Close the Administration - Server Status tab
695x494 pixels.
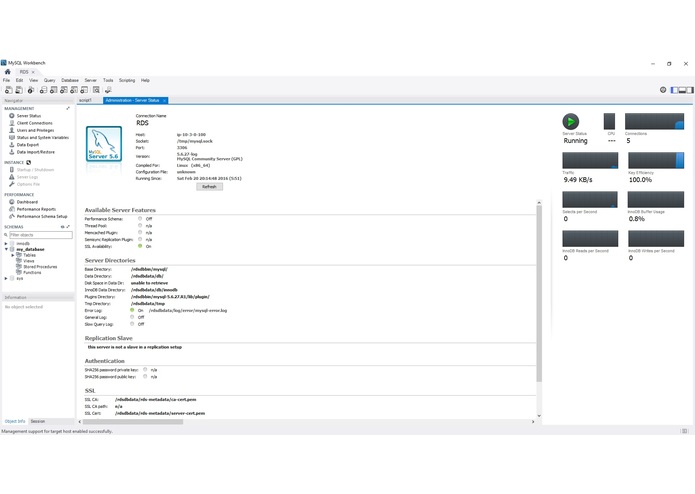pyautogui.click(x=164, y=101)
